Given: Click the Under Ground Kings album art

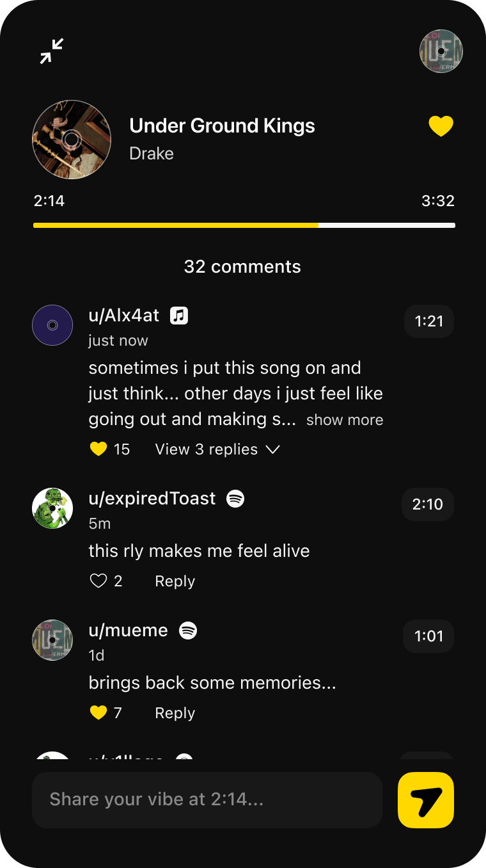Looking at the screenshot, I should (x=72, y=140).
